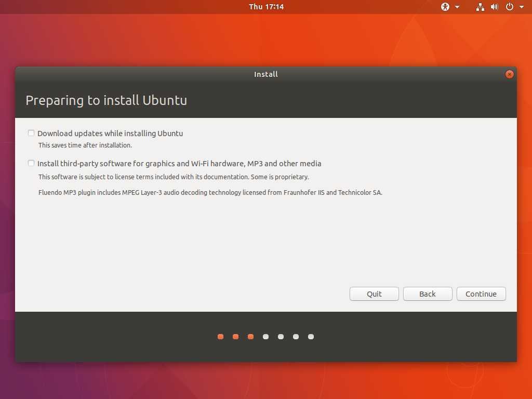The image size is (532, 399).
Task: Go Back to the previous step
Action: [428, 294]
